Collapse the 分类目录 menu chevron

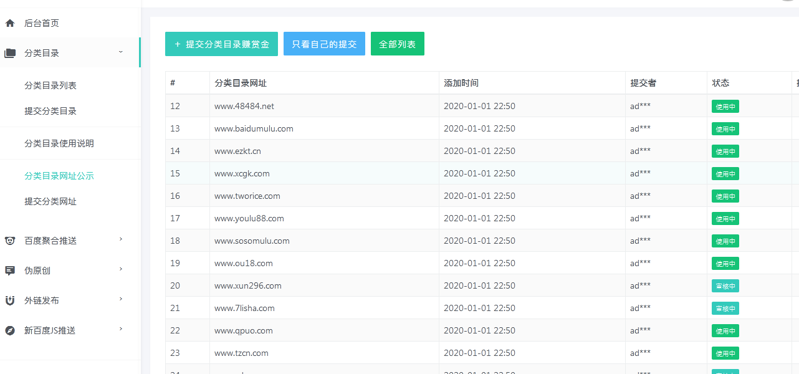coord(121,52)
